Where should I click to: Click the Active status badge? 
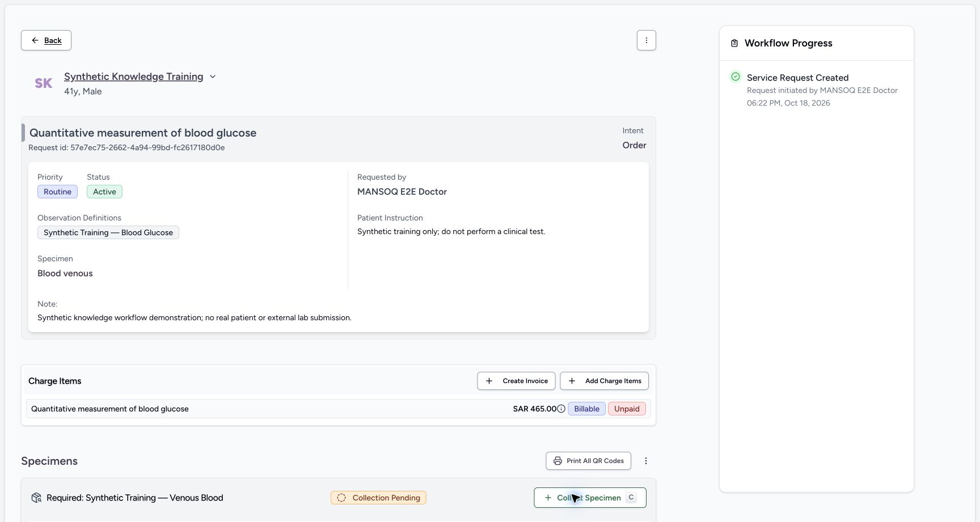(104, 192)
